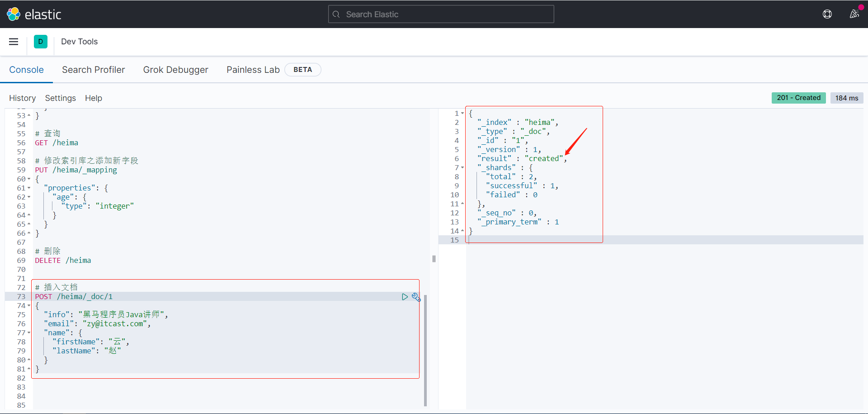The width and height of the screenshot is (868, 414).
Task: Toggle the fold marker at editor line 65
Action: [29, 224]
